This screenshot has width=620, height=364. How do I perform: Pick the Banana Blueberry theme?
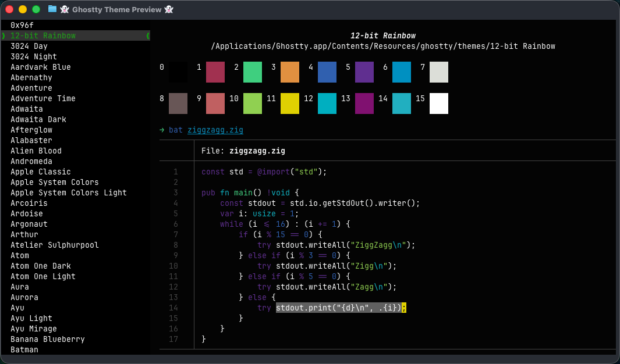tap(48, 339)
